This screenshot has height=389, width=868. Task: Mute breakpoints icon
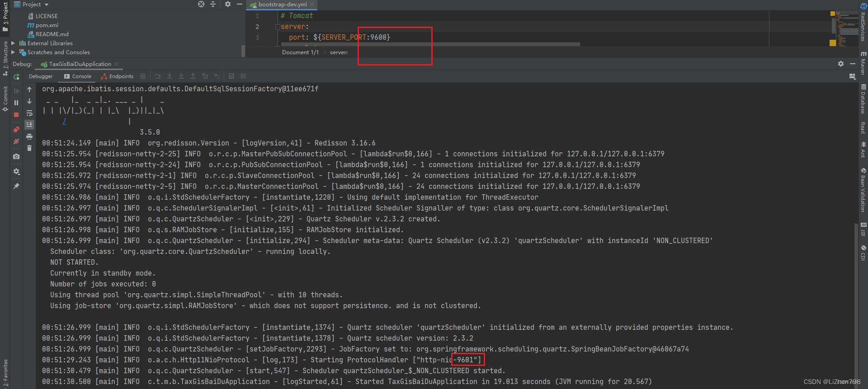point(16,141)
